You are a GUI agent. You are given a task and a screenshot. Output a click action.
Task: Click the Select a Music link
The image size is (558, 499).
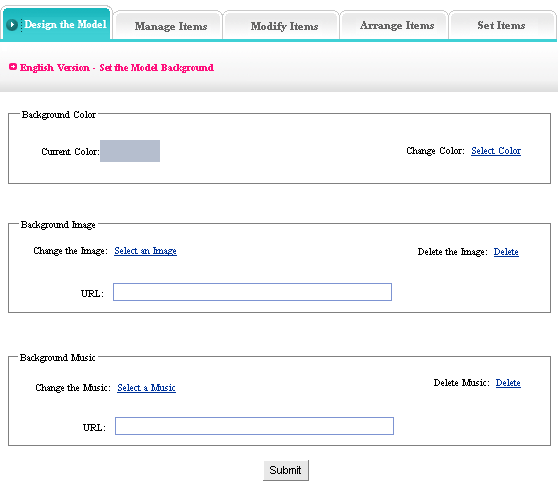click(x=146, y=388)
